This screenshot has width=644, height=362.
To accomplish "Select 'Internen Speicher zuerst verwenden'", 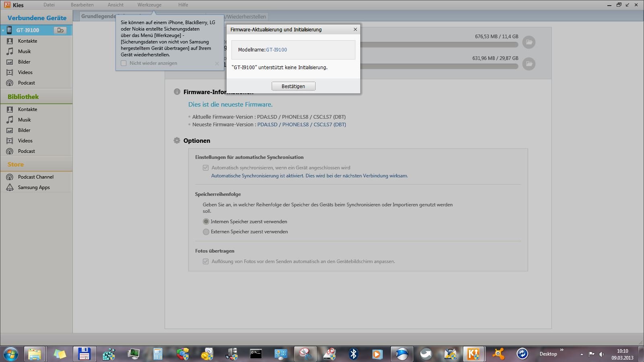I will coord(206,222).
